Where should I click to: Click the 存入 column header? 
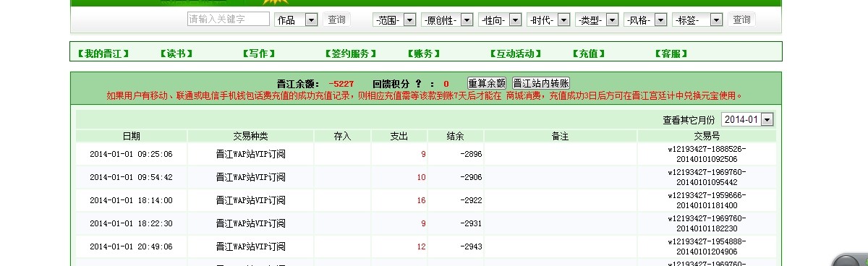coord(342,136)
